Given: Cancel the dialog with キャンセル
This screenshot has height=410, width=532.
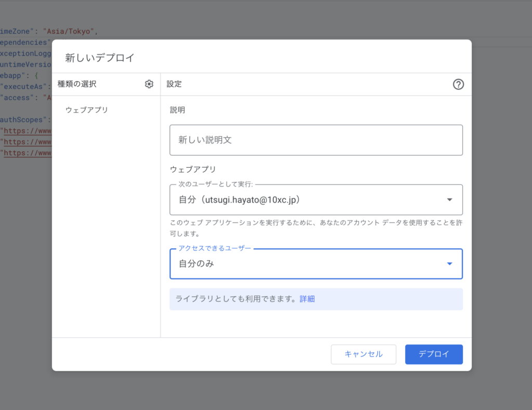Looking at the screenshot, I should (x=363, y=354).
